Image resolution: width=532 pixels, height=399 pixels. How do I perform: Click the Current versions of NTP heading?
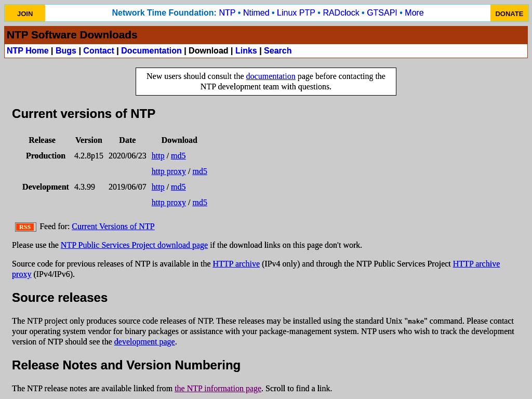click(84, 114)
